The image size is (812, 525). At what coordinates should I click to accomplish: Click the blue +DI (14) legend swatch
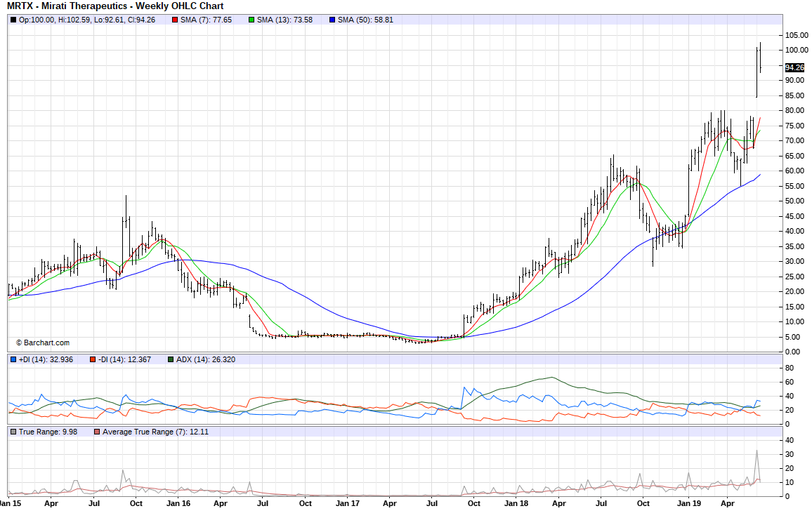pyautogui.click(x=13, y=359)
